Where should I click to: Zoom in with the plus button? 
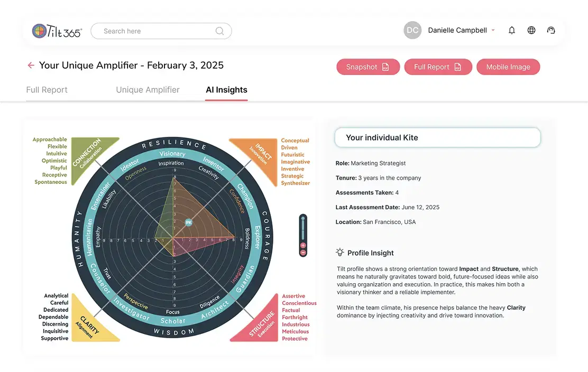click(x=303, y=245)
